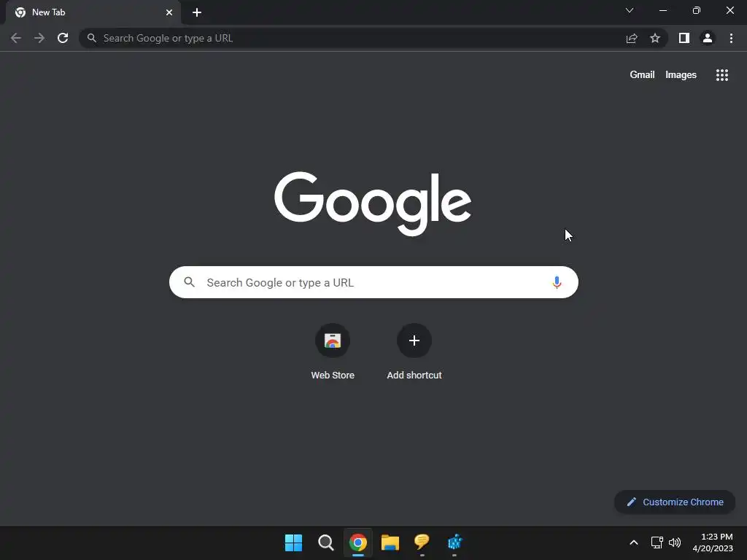This screenshot has width=747, height=560.
Task: Open the clock and date panel
Action: tap(713, 542)
